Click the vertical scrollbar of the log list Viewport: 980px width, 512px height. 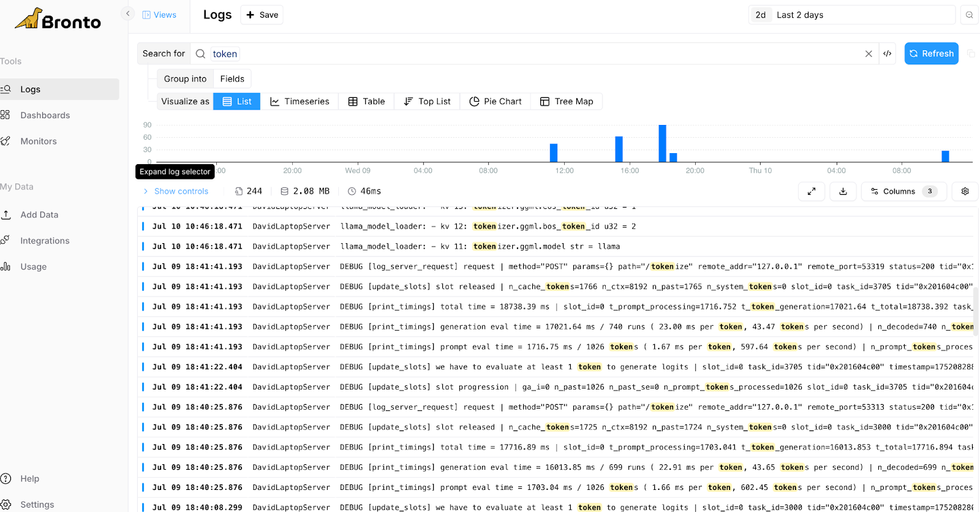click(976, 311)
